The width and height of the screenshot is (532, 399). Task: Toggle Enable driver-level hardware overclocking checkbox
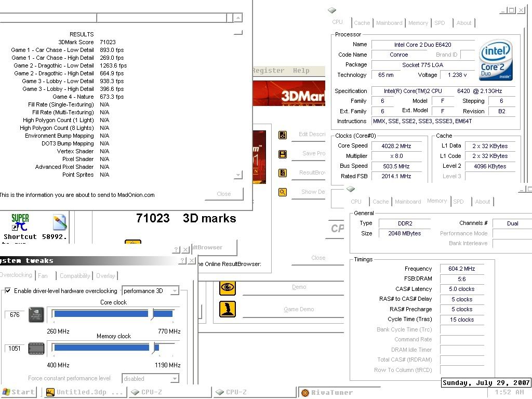[x=7, y=291]
